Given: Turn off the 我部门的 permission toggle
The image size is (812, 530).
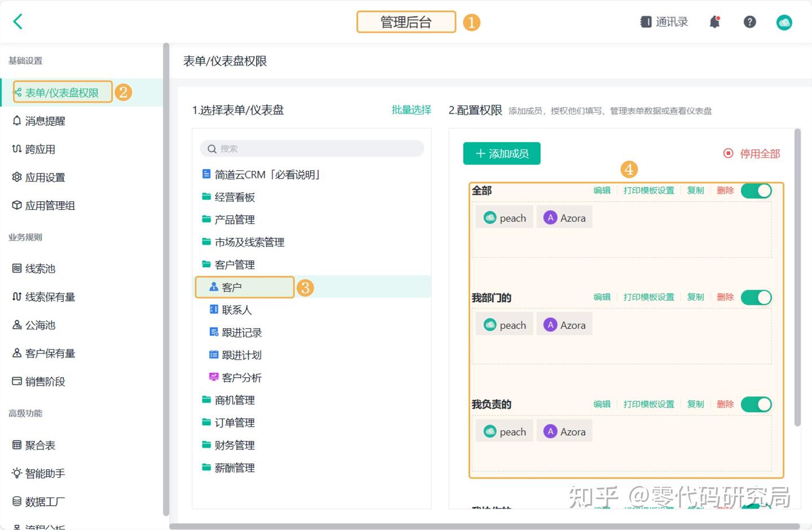Looking at the screenshot, I should (756, 298).
